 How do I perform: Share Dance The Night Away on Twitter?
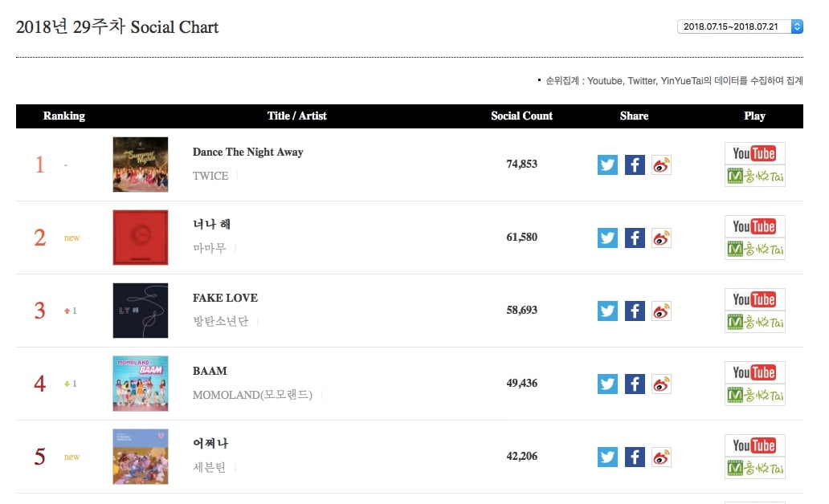(607, 165)
